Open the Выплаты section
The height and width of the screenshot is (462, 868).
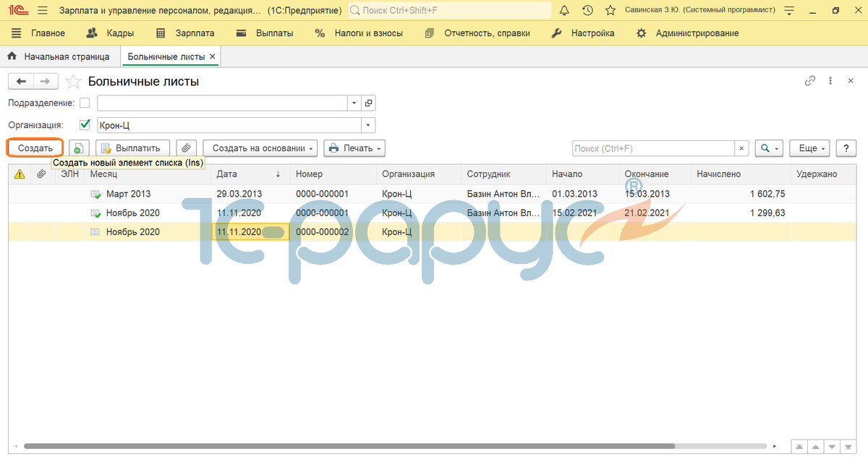point(265,33)
